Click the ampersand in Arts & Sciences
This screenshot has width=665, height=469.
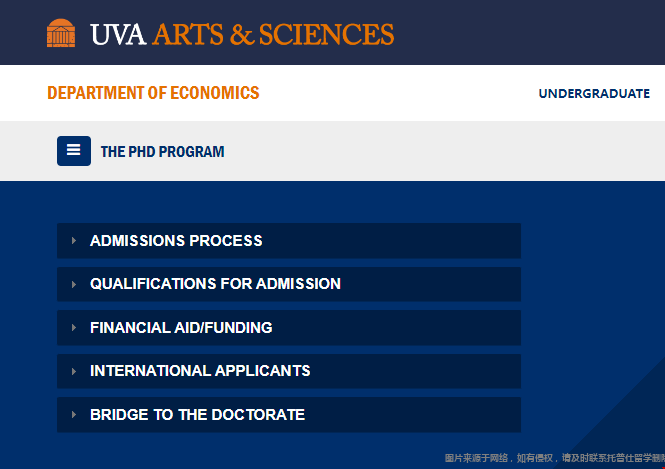click(242, 35)
